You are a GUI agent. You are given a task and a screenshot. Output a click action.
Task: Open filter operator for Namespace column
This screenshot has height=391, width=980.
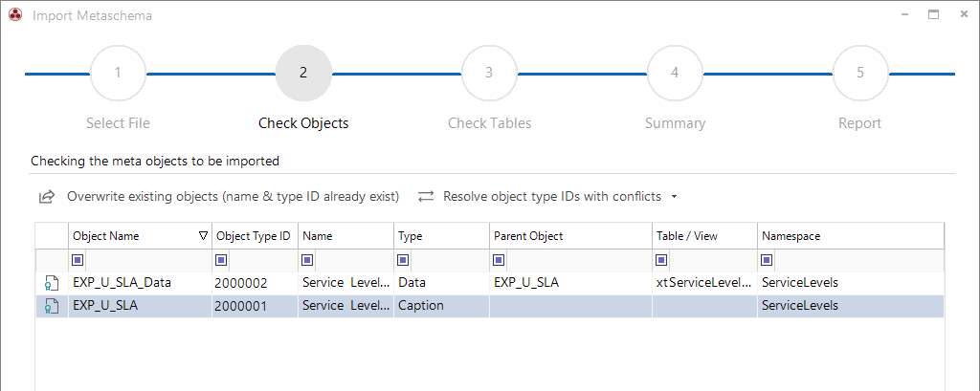(x=767, y=260)
